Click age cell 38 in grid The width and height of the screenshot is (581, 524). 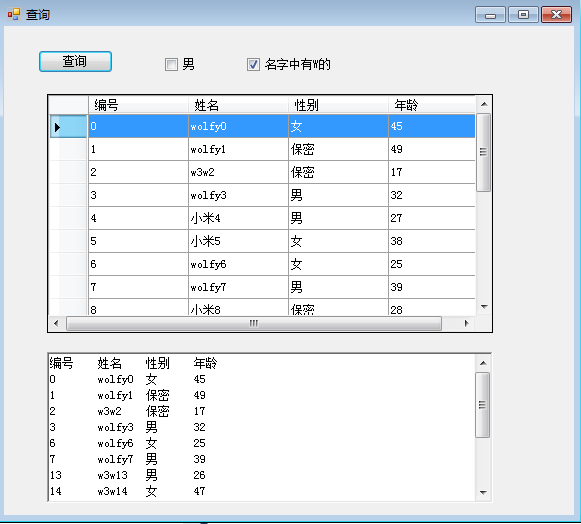pyautogui.click(x=432, y=241)
